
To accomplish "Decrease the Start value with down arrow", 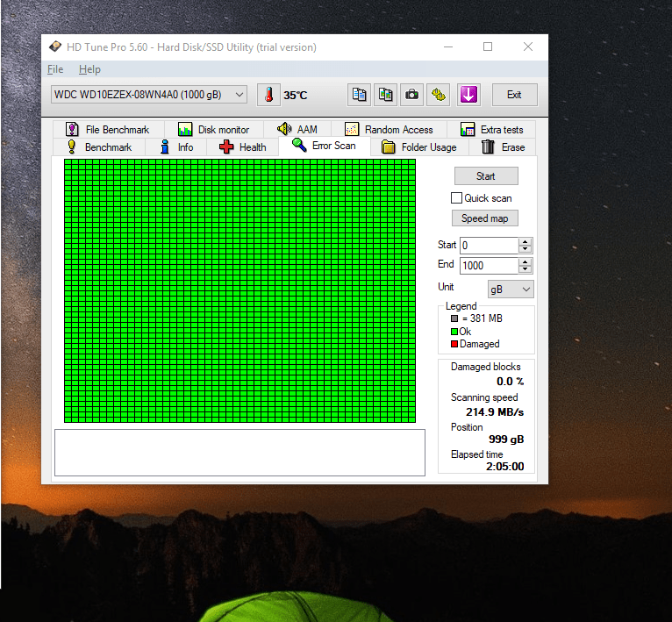I will (525, 249).
